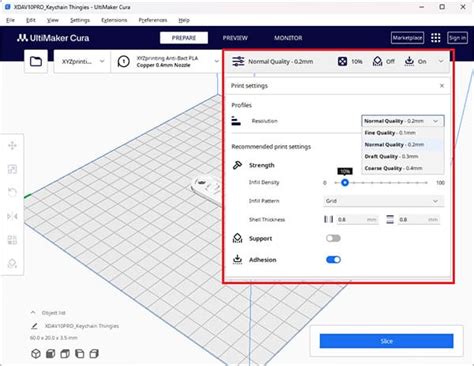This screenshot has height=366, width=474.
Task: Choose Draft Quality - 0.3mm profile
Action: point(403,156)
